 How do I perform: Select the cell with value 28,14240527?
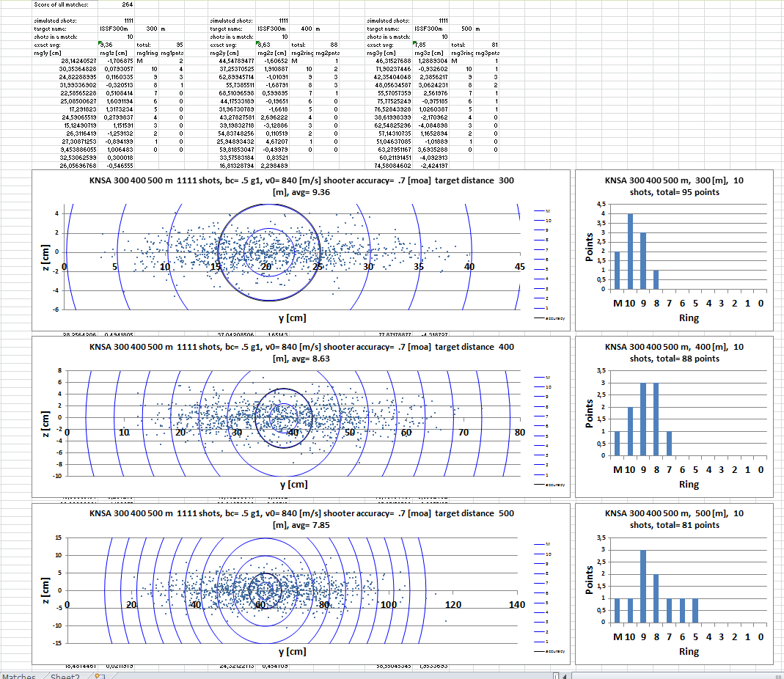(65, 61)
